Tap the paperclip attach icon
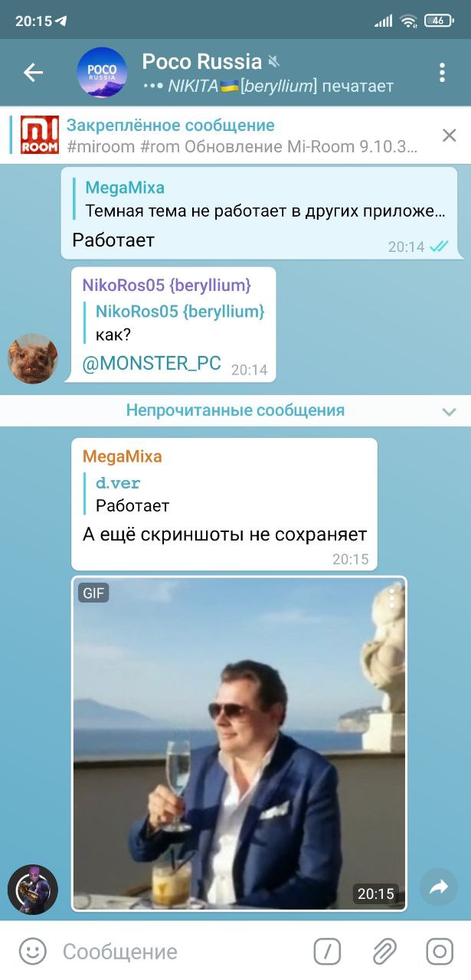 (384, 952)
